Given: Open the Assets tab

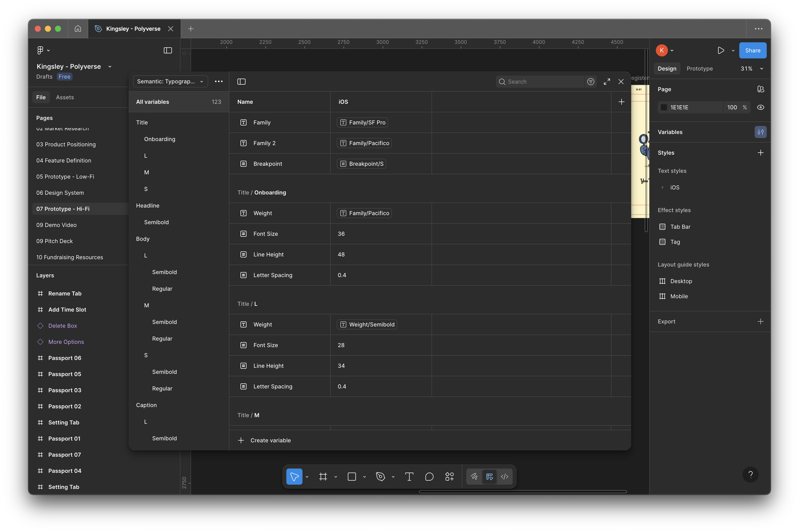Looking at the screenshot, I should click(65, 97).
